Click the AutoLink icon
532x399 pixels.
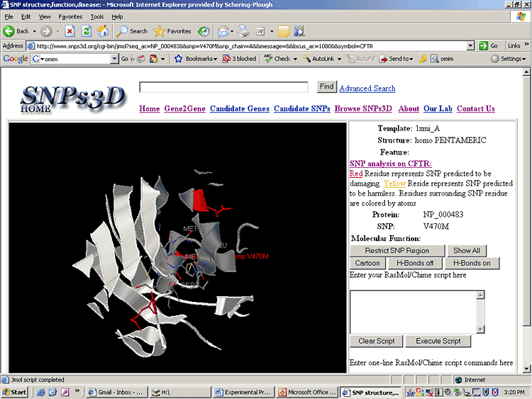[x=306, y=59]
